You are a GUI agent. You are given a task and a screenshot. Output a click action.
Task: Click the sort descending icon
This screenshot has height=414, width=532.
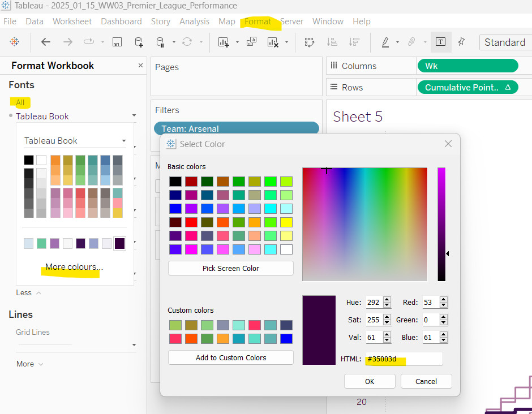[354, 42]
